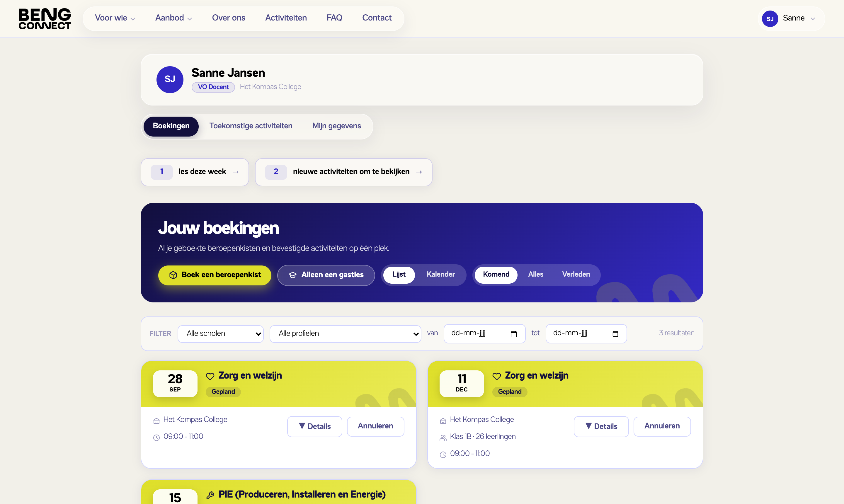844x504 pixels.
Task: Click the large SJ profile avatar
Action: (170, 79)
